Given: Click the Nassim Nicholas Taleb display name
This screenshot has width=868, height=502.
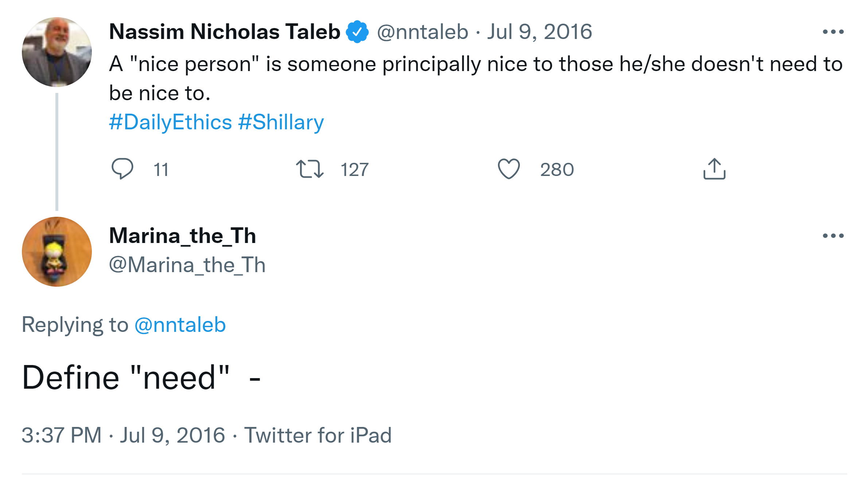Looking at the screenshot, I should click(x=225, y=32).
